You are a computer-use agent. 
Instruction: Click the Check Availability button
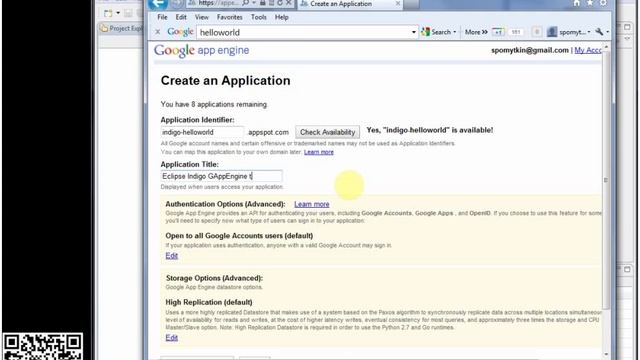coord(327,132)
